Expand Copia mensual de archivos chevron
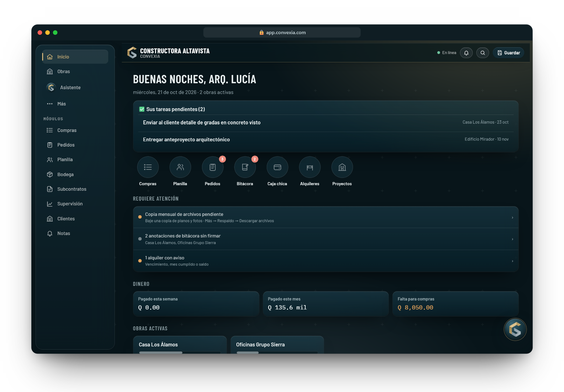 click(512, 218)
